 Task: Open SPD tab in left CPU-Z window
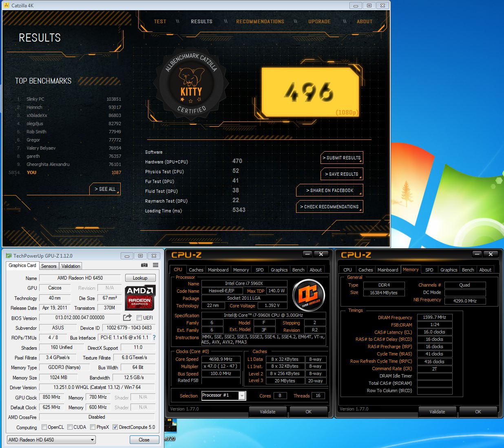pyautogui.click(x=260, y=270)
